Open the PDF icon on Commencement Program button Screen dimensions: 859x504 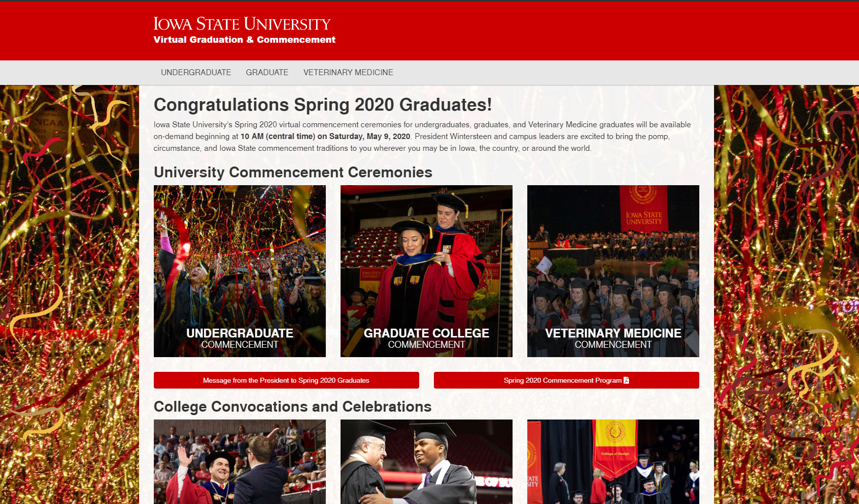626,380
